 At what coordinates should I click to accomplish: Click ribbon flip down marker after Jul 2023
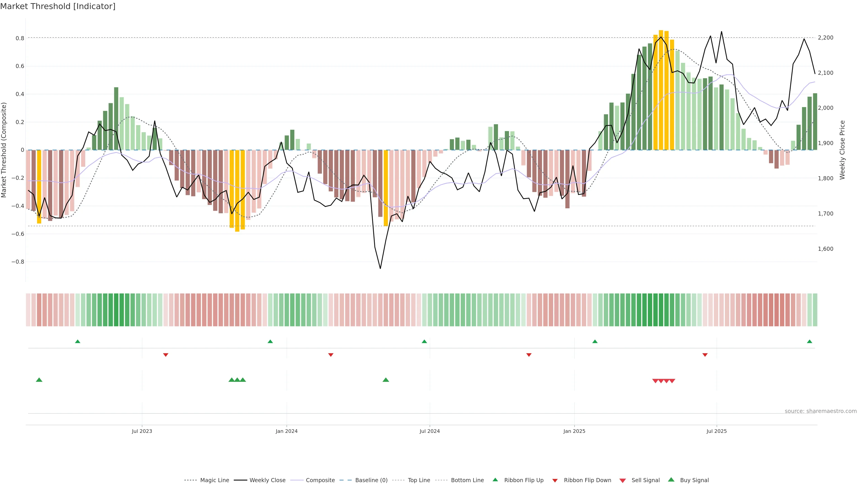click(x=165, y=355)
